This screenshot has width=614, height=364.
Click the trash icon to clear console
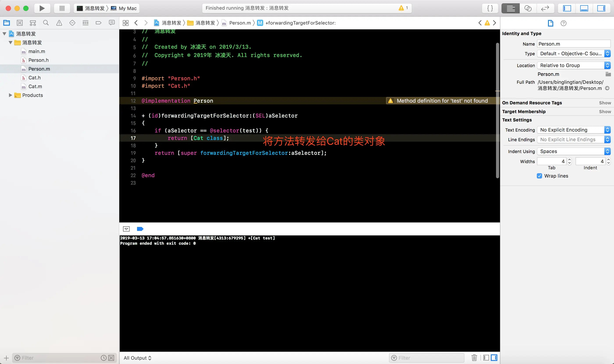(x=474, y=358)
